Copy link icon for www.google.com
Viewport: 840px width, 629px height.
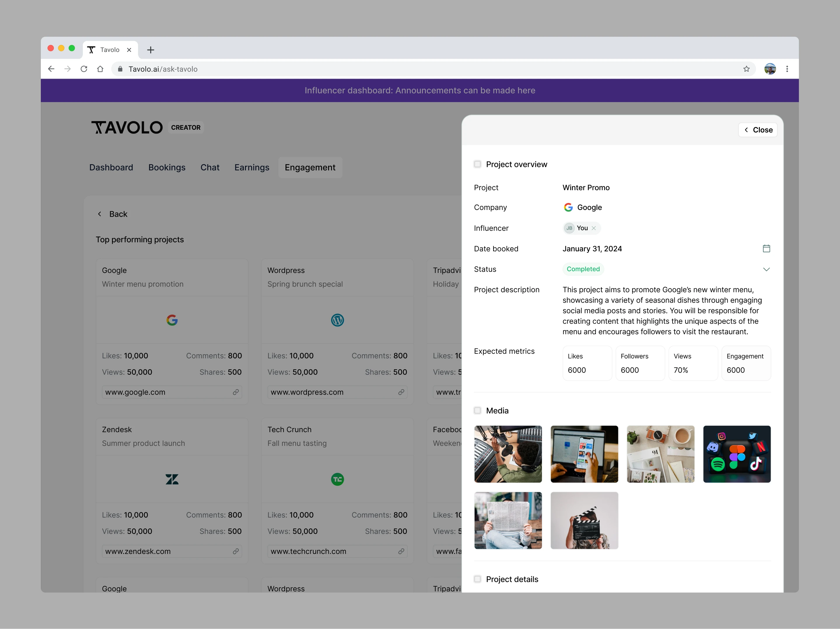236,392
